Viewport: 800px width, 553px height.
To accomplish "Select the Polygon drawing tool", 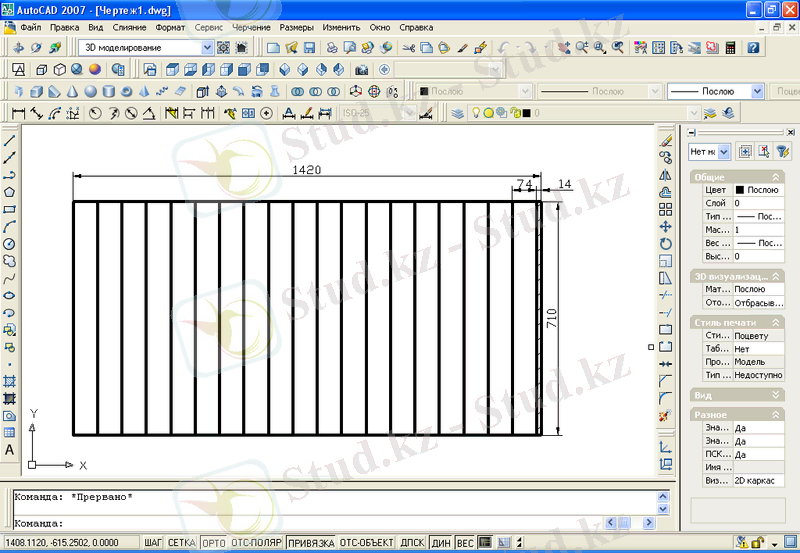I will pos(10,192).
